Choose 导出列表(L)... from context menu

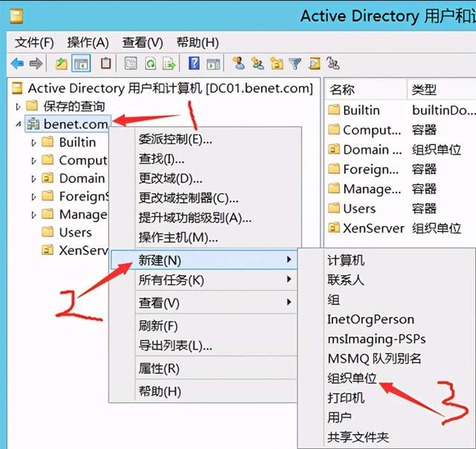(x=176, y=346)
